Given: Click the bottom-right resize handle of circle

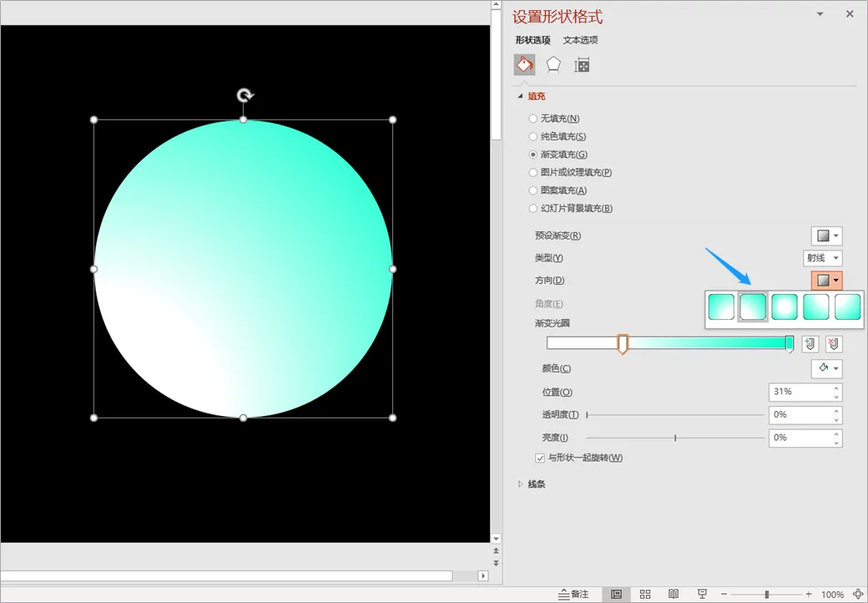Looking at the screenshot, I should (392, 418).
